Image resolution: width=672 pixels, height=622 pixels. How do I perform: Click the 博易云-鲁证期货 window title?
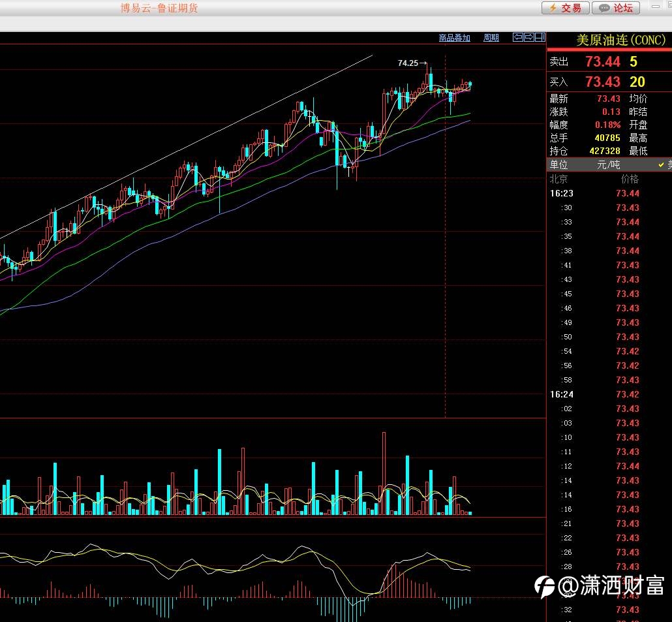(159, 8)
